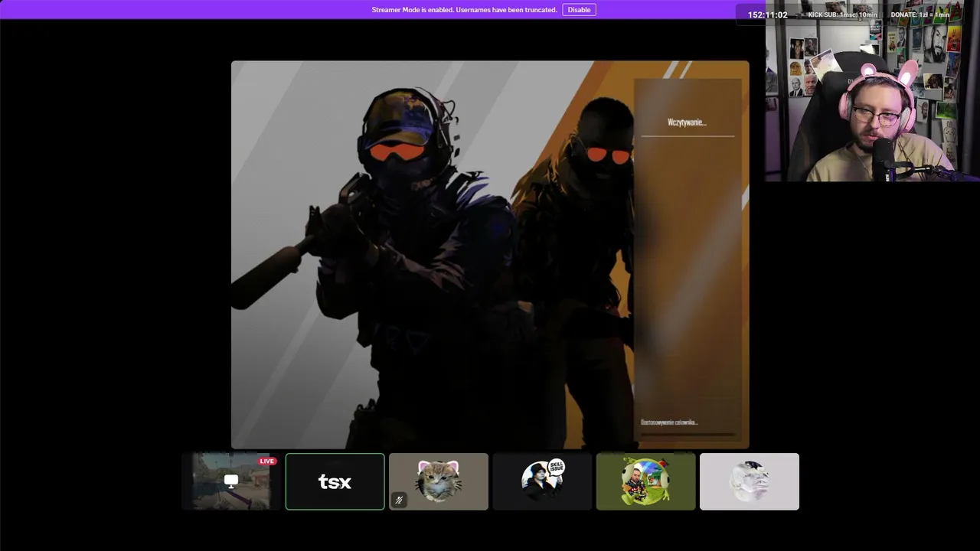This screenshot has height=551, width=980.
Task: Click the monitor icon on the stream tile
Action: (x=231, y=481)
